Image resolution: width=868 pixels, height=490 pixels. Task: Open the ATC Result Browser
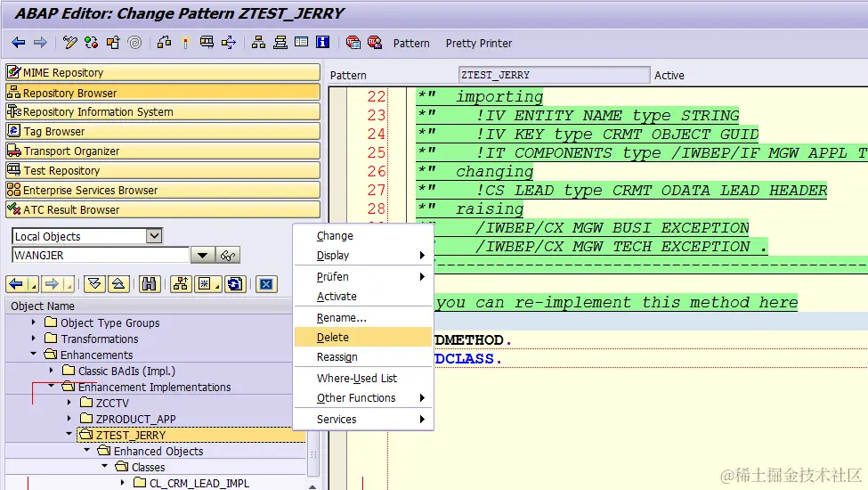click(163, 209)
